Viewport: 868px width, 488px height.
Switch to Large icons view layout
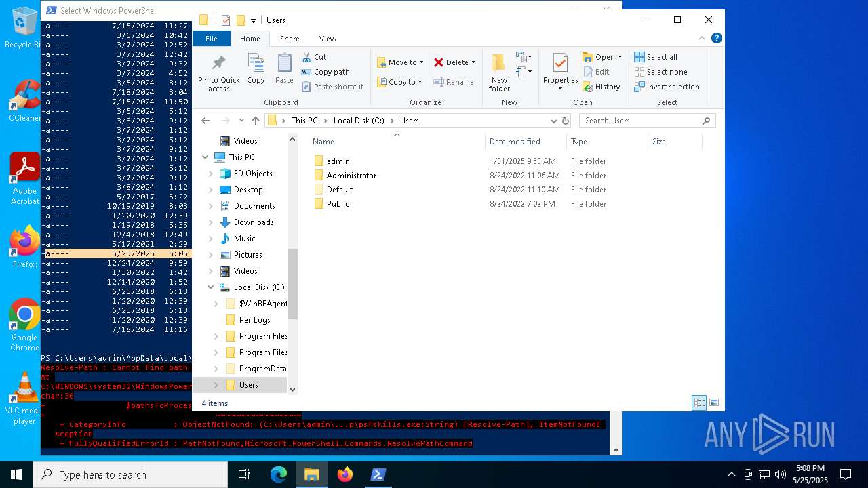click(x=713, y=403)
